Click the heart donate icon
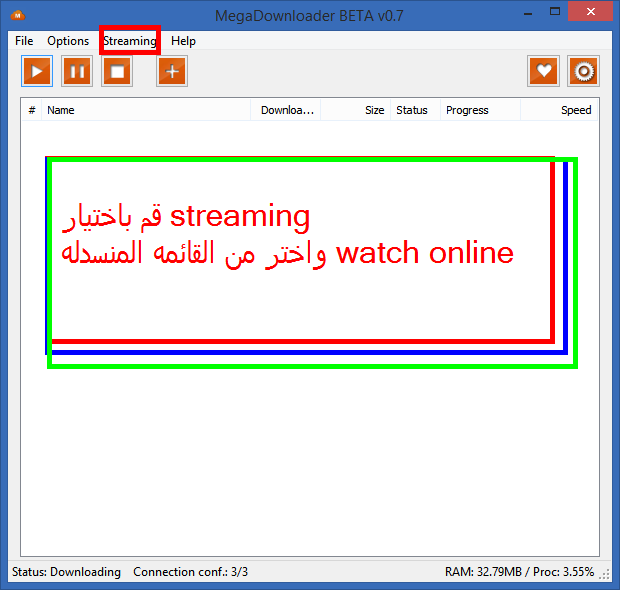The height and width of the screenshot is (590, 620). 543,71
